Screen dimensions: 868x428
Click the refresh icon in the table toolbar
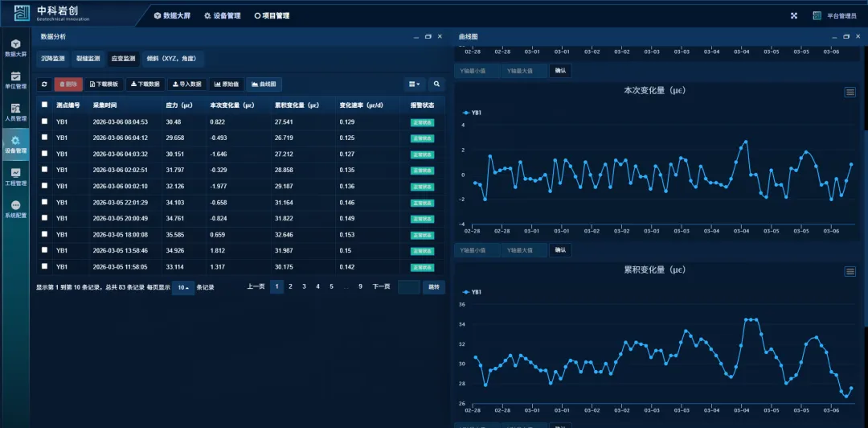coord(45,84)
